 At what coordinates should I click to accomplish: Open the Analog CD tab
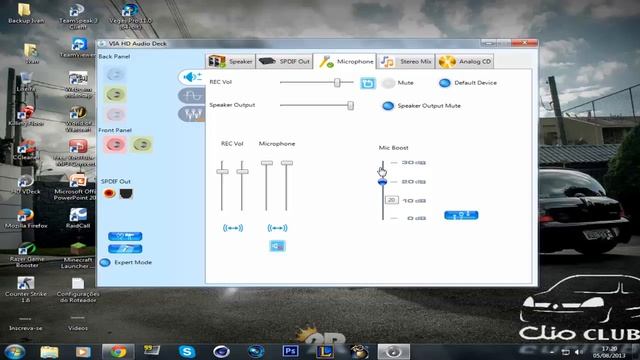point(464,61)
